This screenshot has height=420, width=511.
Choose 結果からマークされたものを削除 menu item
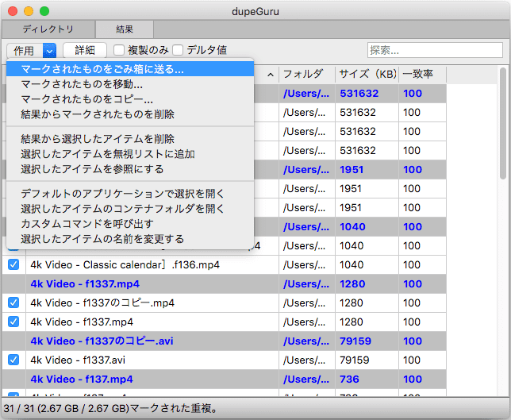[130, 114]
